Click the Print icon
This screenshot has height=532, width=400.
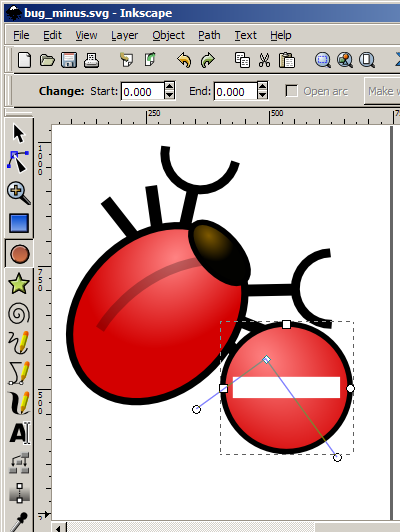pos(91,60)
